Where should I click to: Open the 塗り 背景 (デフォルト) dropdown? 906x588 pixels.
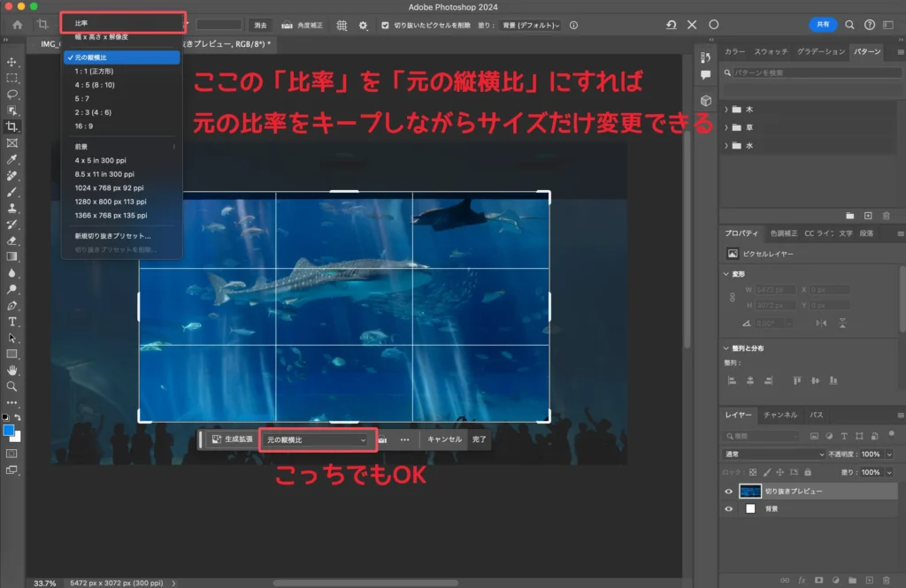pos(529,26)
